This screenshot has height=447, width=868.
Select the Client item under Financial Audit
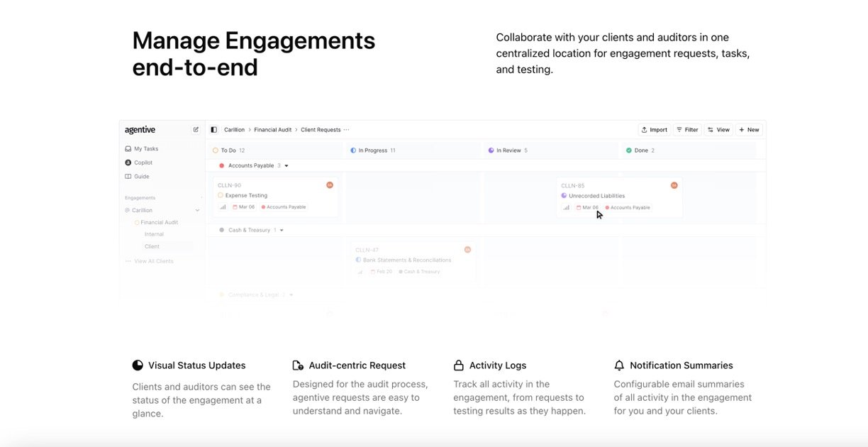coord(152,247)
